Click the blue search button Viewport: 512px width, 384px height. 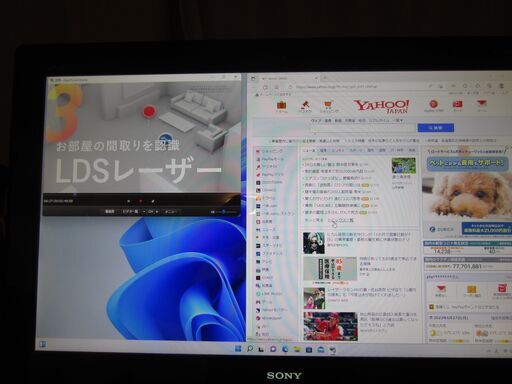point(436,128)
